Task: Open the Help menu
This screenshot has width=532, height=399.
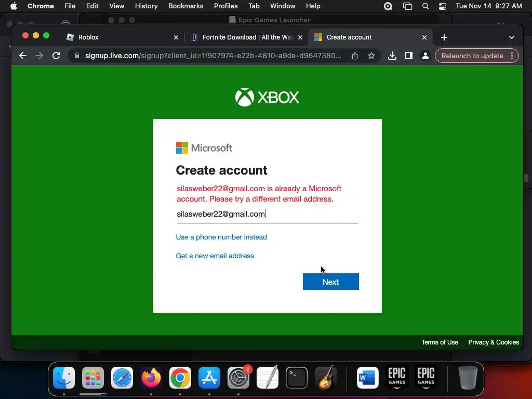Action: [x=313, y=6]
